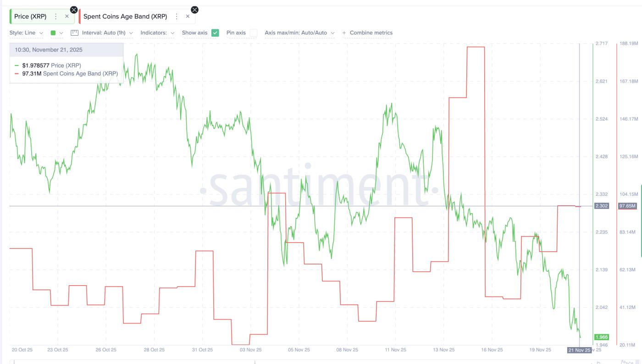
Task: Open the Spent Coins Age Band three-dot menu
Action: [177, 17]
